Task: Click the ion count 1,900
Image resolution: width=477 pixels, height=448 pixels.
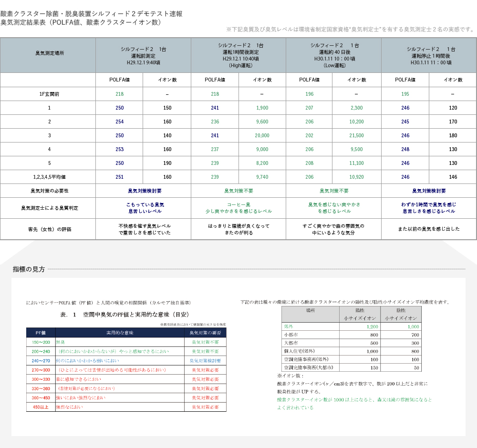Action: (262, 108)
